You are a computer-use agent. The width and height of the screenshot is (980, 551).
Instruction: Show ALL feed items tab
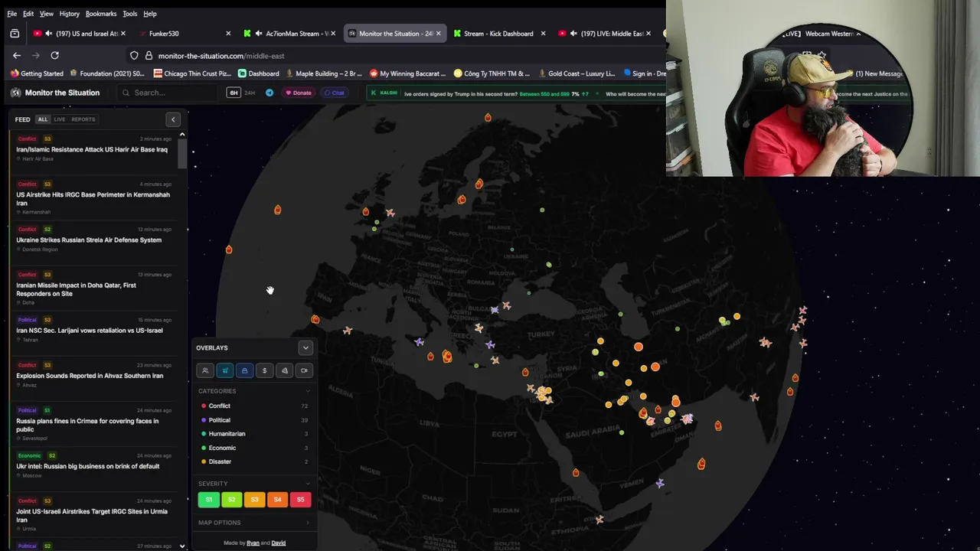pos(43,119)
